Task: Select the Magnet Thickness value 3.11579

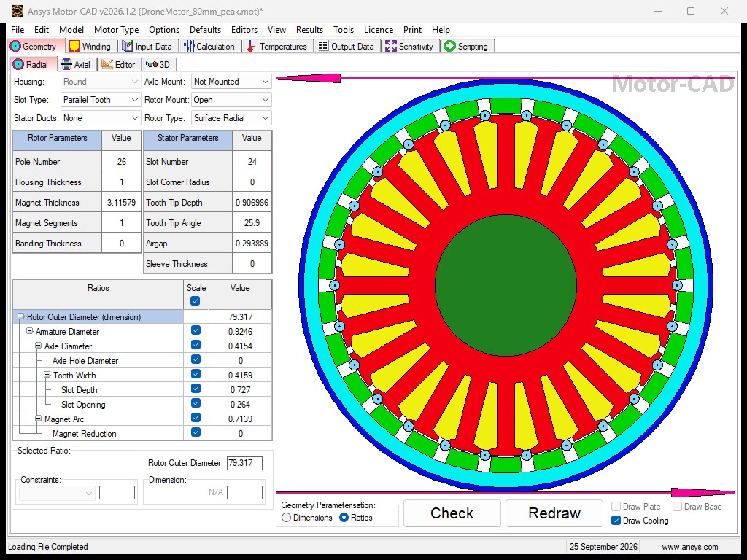Action: [122, 203]
